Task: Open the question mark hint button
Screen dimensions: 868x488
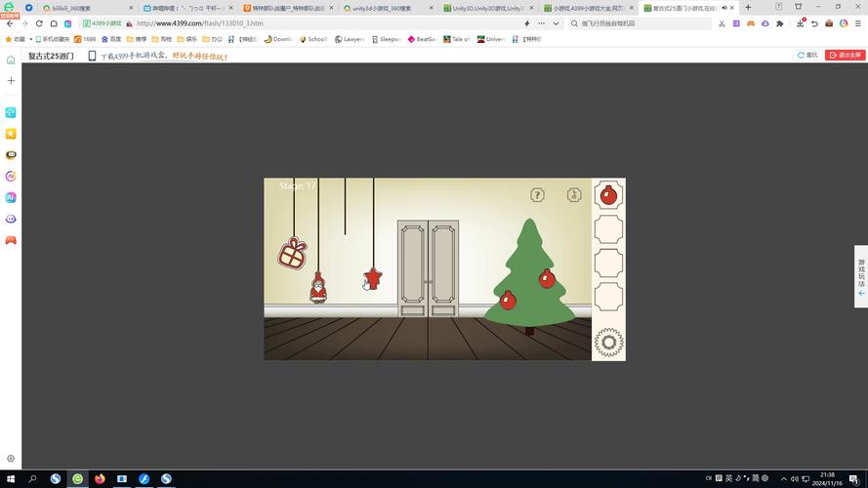Action: [x=537, y=195]
